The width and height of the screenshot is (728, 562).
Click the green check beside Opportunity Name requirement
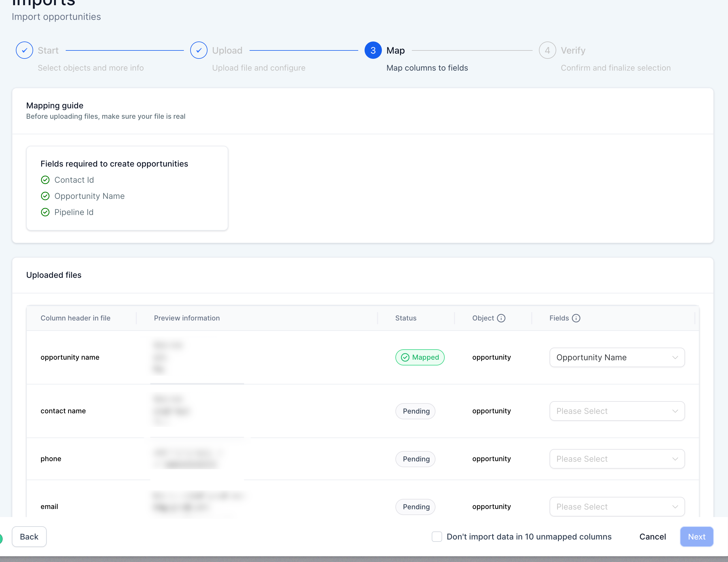coord(45,196)
